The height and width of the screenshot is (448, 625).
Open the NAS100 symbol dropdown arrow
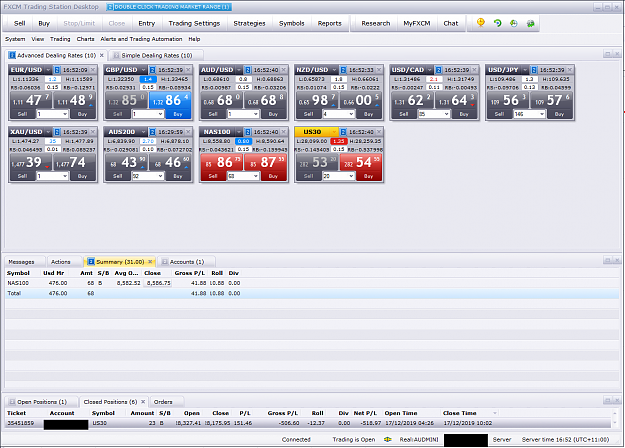(239, 132)
